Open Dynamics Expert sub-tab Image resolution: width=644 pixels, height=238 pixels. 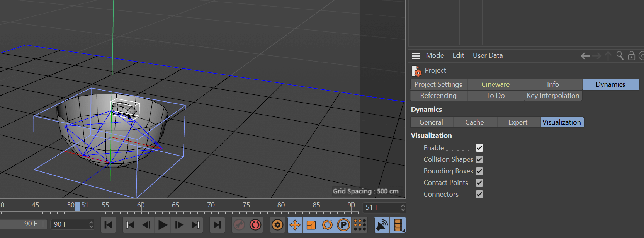[518, 122]
